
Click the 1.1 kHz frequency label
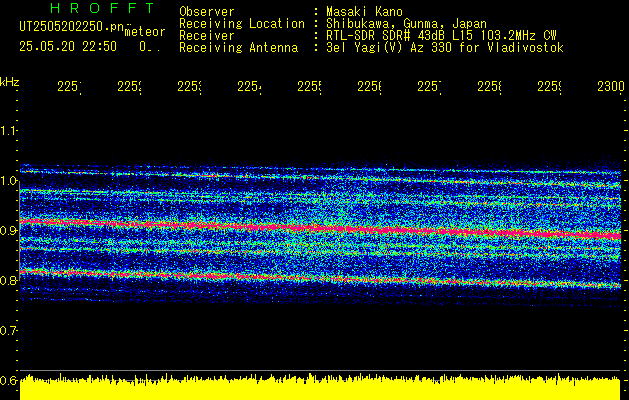click(8, 130)
